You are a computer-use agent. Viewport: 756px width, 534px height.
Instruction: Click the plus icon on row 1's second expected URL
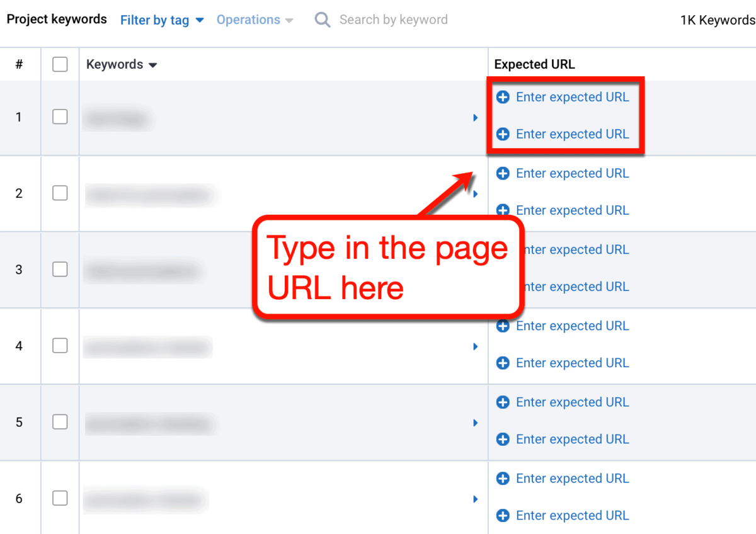click(x=503, y=134)
